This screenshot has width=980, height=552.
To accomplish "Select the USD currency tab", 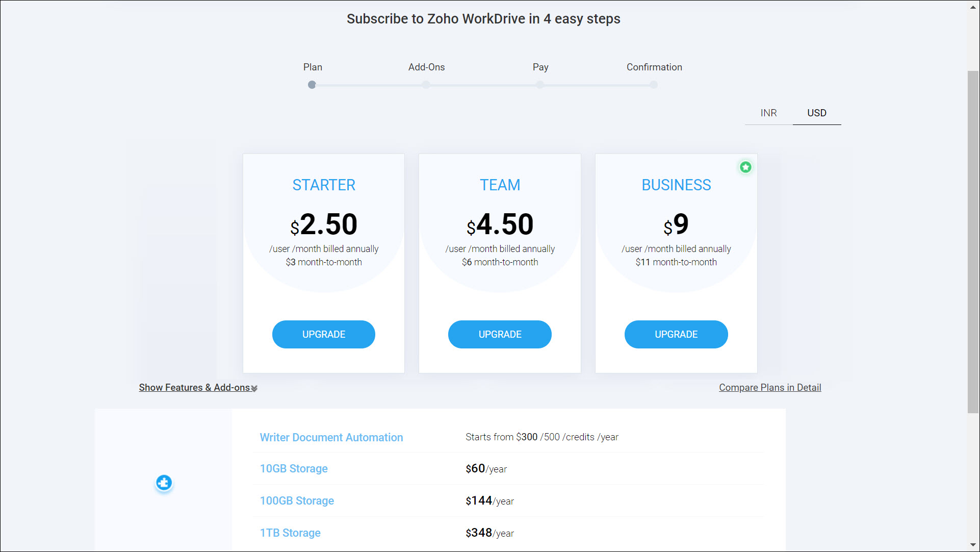I will click(x=816, y=113).
